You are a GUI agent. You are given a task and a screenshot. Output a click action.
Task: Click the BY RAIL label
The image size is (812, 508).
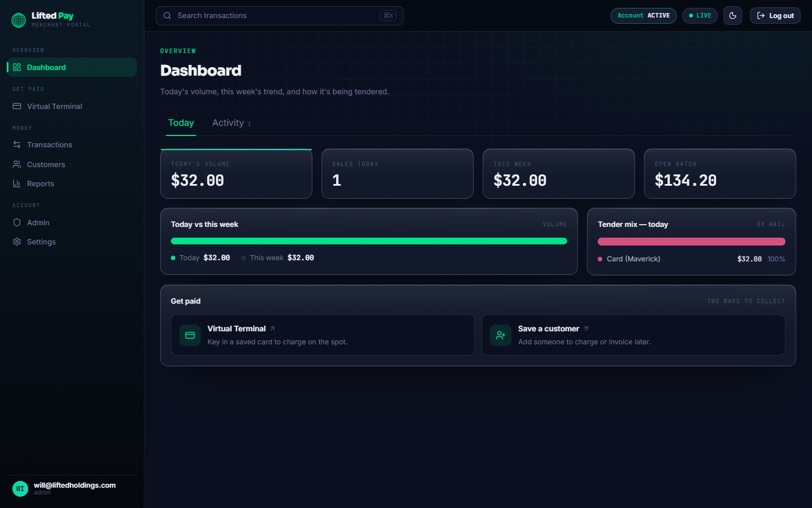pos(771,225)
